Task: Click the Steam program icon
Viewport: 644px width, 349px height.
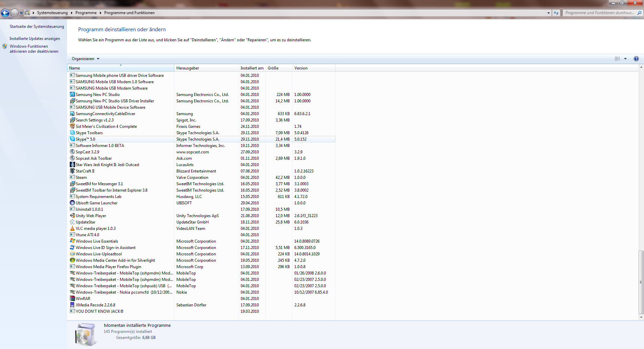Action: pyautogui.click(x=72, y=177)
